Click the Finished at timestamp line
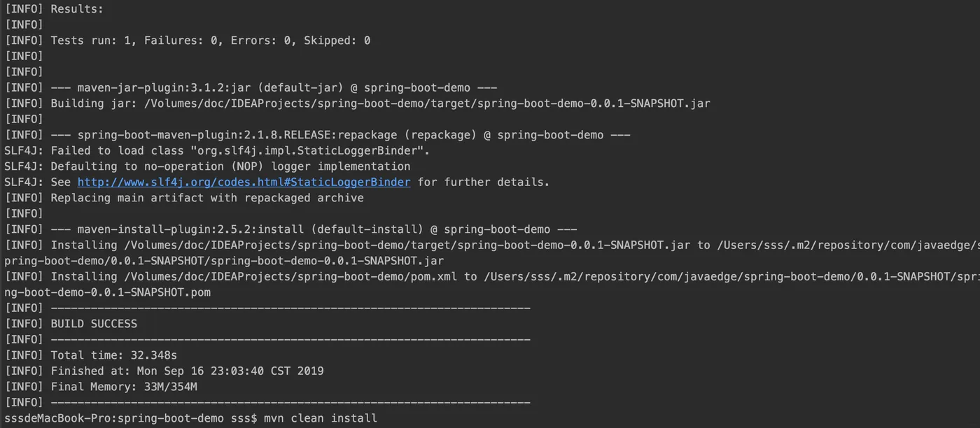 click(x=187, y=371)
